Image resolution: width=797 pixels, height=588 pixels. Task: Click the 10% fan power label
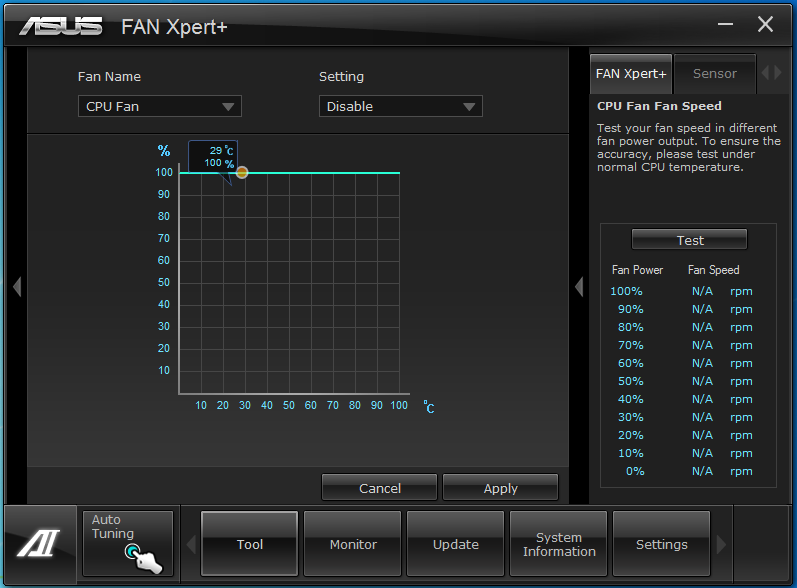(x=630, y=453)
